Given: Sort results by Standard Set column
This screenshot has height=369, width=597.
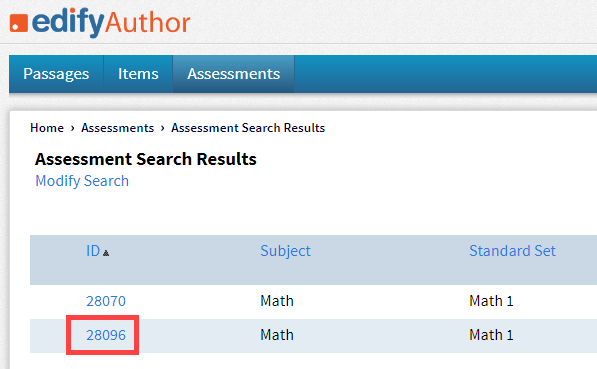Looking at the screenshot, I should (x=512, y=251).
